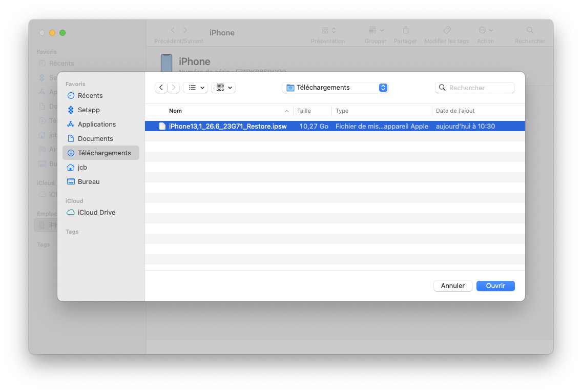Screen dimensions: 582x392
Task: Click the Applications icon in dialog sidebar
Action: (x=71, y=125)
